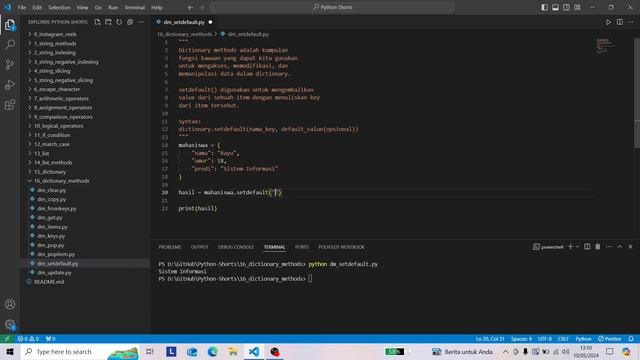Open notifications bell in status bar
This screenshot has height=360, width=640.
tap(631, 339)
